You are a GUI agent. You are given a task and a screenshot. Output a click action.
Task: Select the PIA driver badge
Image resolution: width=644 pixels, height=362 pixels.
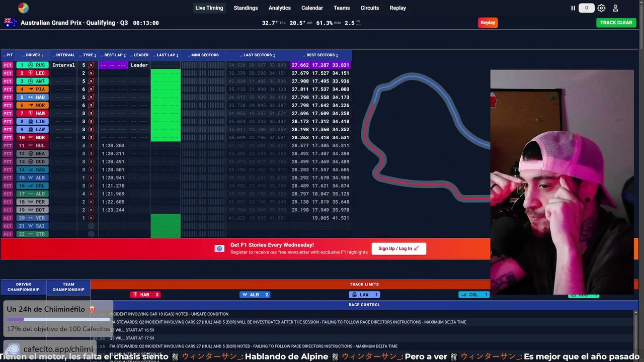point(32,89)
